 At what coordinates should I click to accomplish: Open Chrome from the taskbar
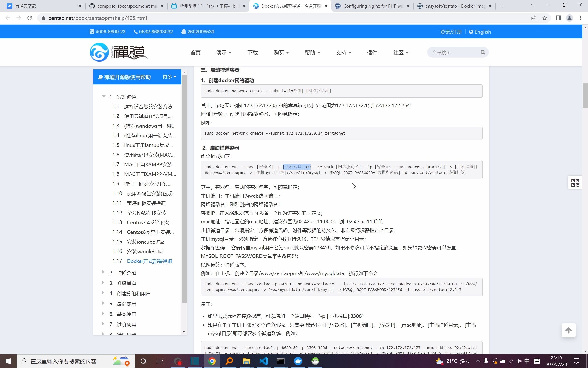click(x=212, y=361)
